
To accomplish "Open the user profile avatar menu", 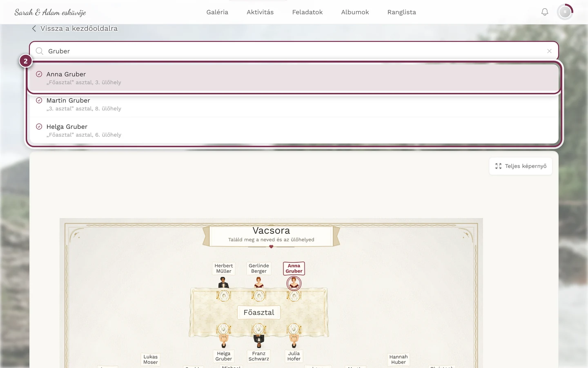I will tap(565, 12).
